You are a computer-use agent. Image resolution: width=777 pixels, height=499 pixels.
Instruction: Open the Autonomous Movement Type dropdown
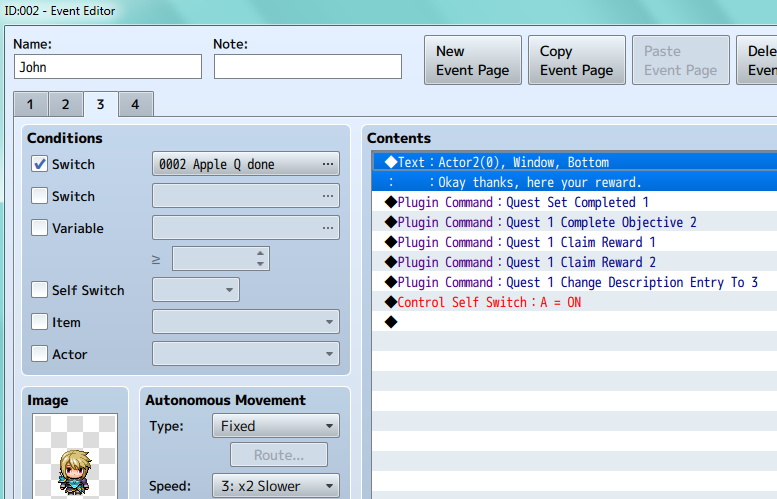276,426
